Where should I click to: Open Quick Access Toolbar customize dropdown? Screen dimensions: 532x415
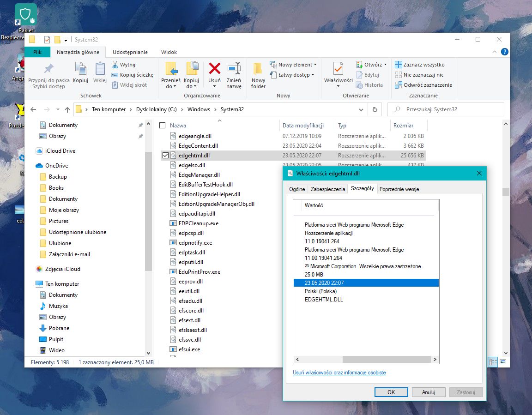tap(66, 40)
